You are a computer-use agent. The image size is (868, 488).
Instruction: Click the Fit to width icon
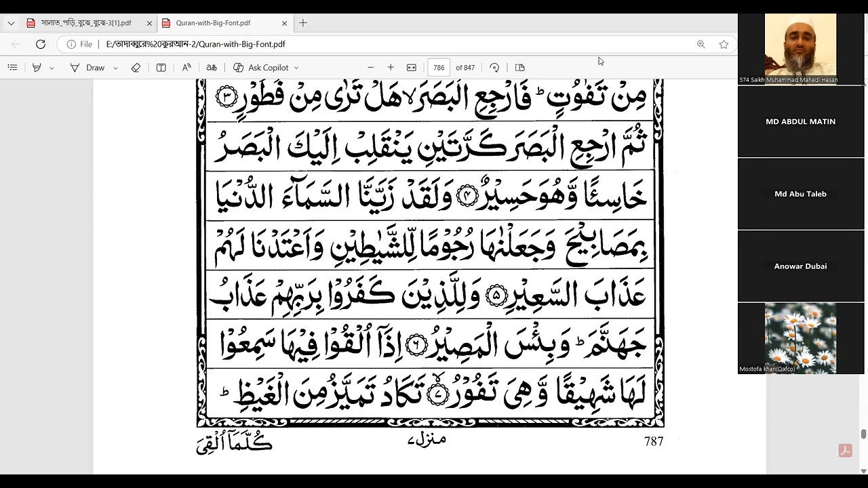(411, 68)
